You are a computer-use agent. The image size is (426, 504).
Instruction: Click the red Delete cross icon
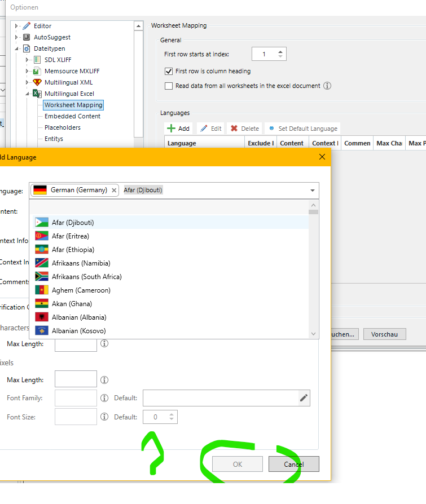(234, 129)
